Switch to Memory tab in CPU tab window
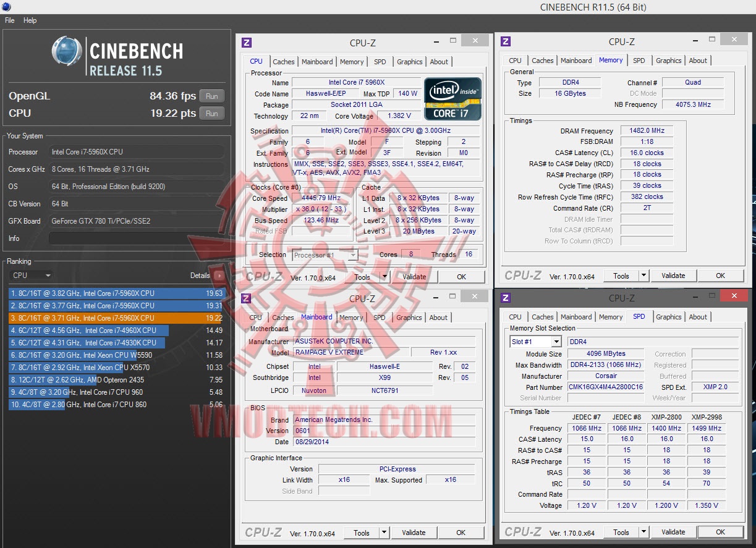This screenshot has width=756, height=548. tap(352, 62)
